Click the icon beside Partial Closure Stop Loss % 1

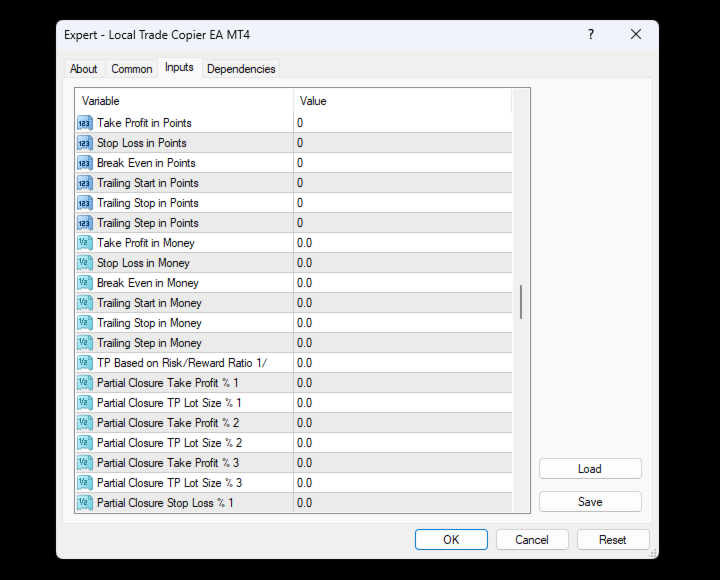pyautogui.click(x=85, y=502)
